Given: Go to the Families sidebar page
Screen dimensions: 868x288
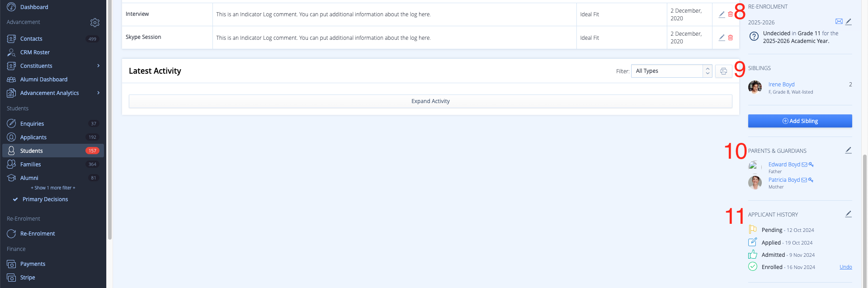Looking at the screenshot, I should (30, 165).
